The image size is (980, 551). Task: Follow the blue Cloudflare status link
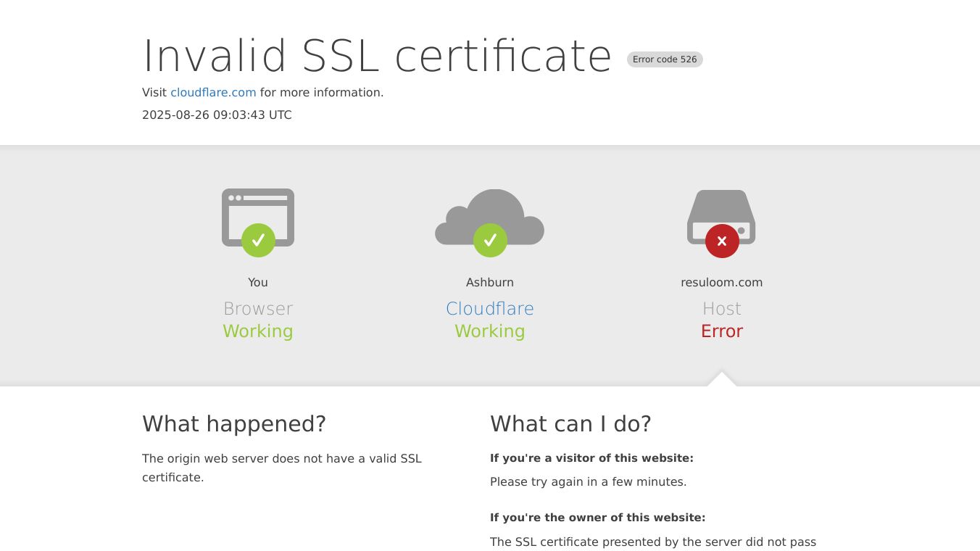(x=490, y=309)
